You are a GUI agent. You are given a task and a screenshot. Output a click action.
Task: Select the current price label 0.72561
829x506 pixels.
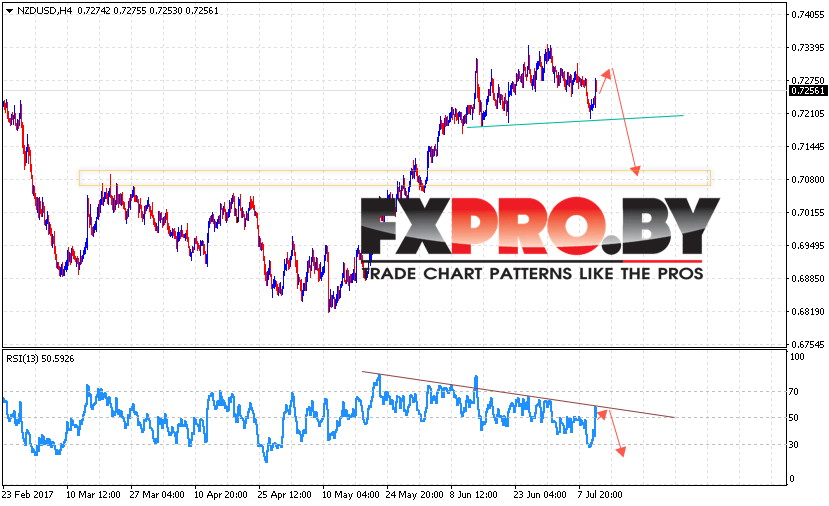(x=808, y=91)
